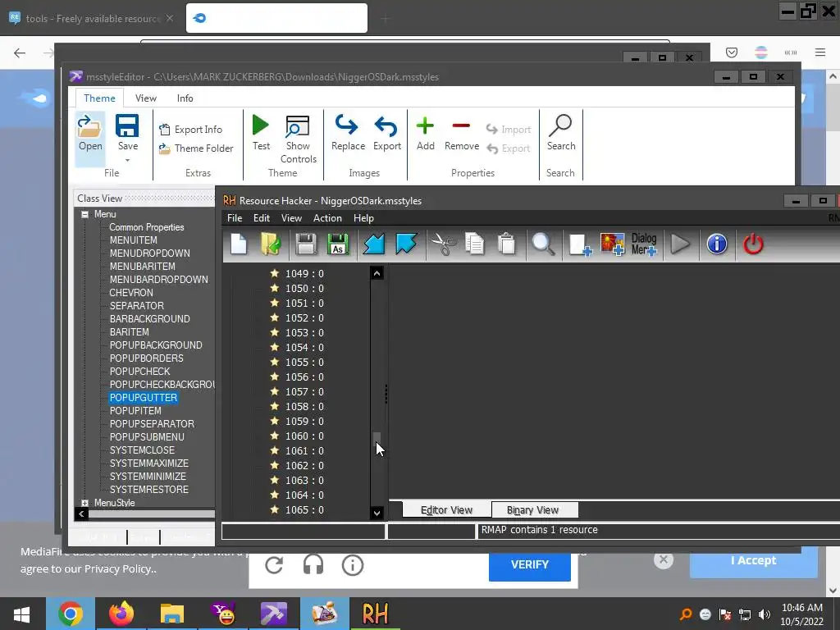Click the gray Compile play icon in Resource Hacker
Image resolution: width=840 pixels, height=630 pixels.
(680, 244)
